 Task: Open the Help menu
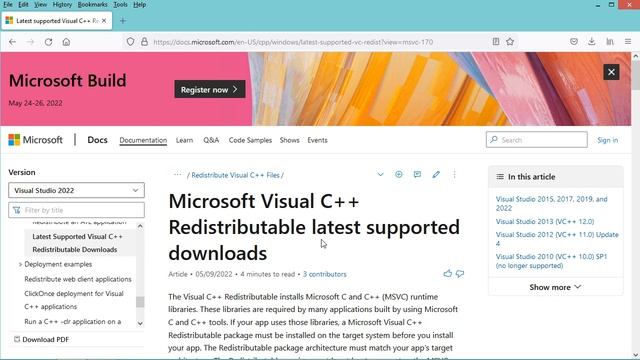click(140, 4)
